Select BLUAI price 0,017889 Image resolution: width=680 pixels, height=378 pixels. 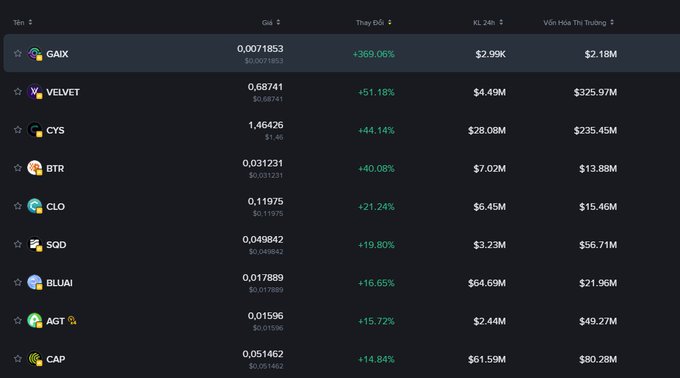(263, 278)
